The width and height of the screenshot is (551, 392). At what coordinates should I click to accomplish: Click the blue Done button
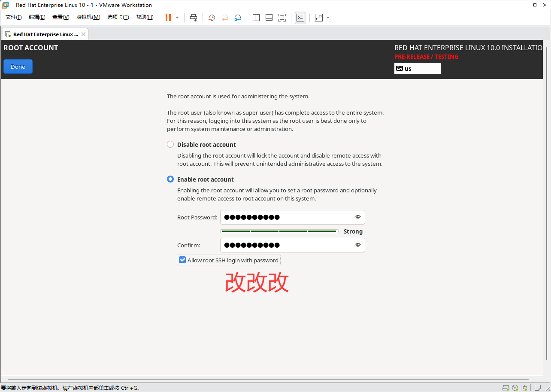point(18,67)
